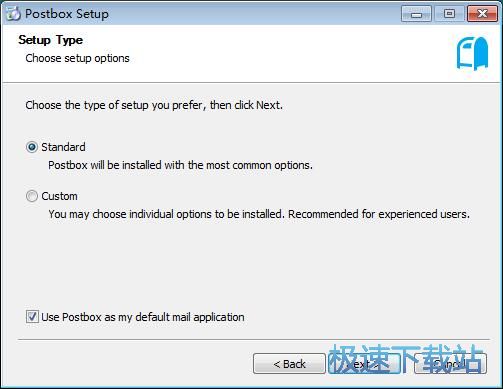
Task: Click the 'Choose the type of setup' instruction
Action: pyautogui.click(x=154, y=105)
